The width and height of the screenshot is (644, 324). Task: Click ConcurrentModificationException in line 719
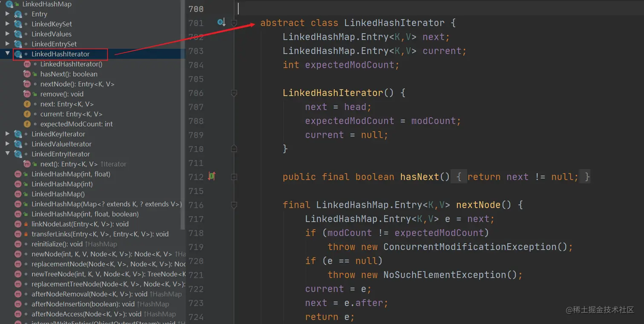tap(470, 247)
